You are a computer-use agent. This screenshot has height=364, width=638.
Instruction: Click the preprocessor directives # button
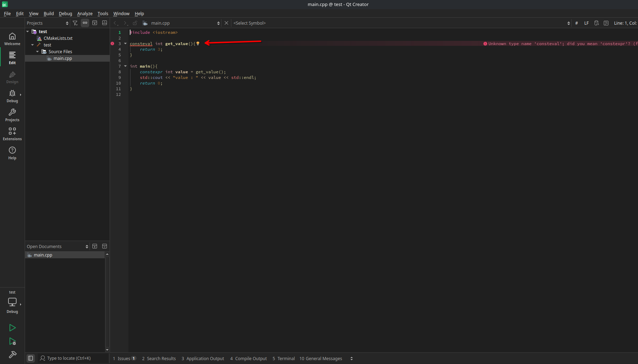577,23
